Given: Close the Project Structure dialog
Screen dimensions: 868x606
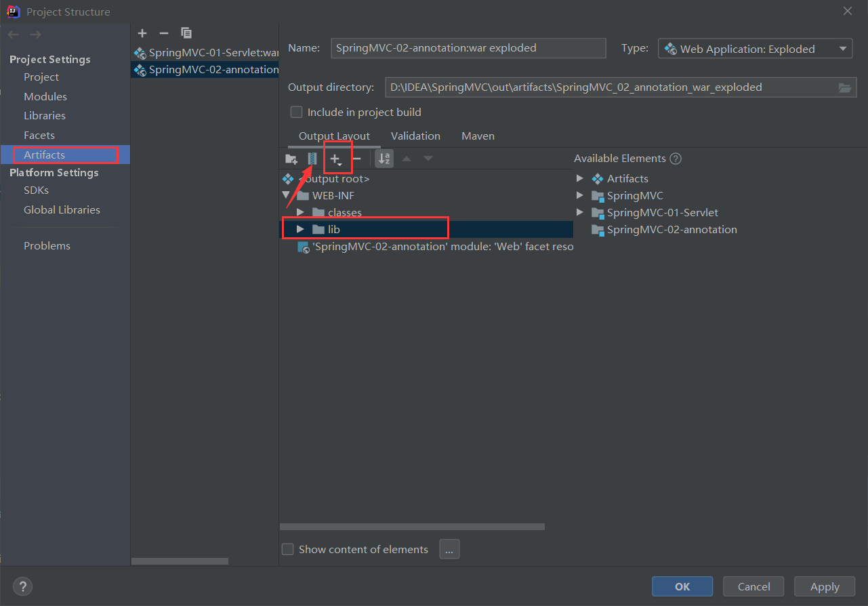Looking at the screenshot, I should [847, 11].
